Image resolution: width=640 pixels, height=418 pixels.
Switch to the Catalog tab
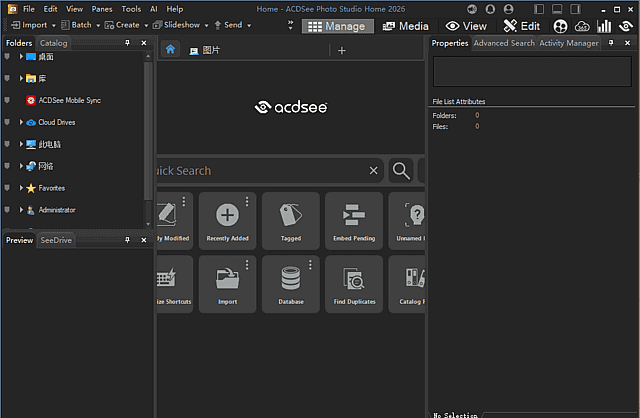tap(53, 43)
